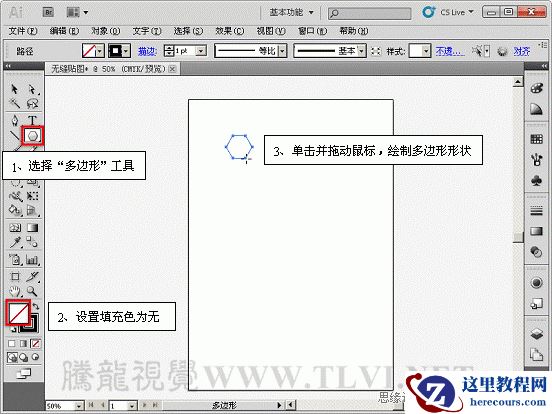Open the Color panel icon in right dock

[536, 88]
